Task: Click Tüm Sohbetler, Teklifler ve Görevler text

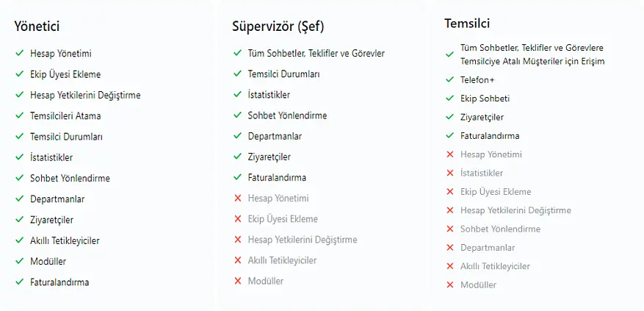Action: point(316,54)
